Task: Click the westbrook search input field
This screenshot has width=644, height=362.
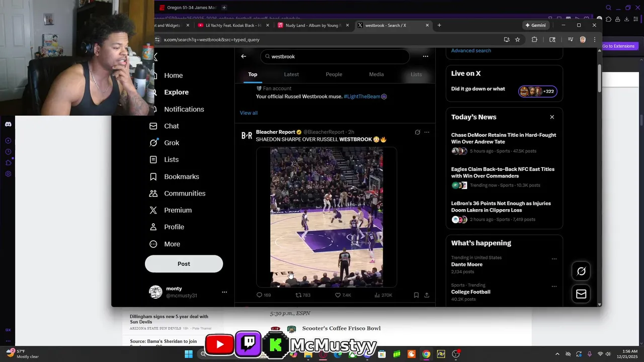Action: 335,56
